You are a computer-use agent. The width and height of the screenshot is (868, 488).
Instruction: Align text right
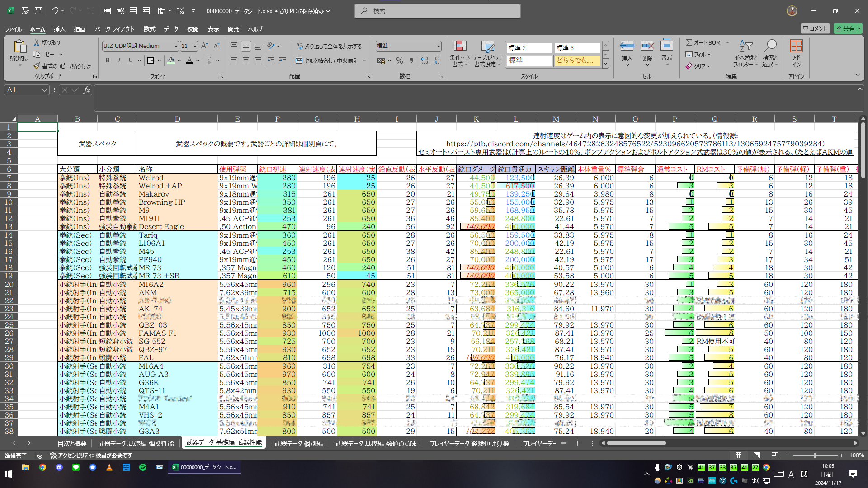[x=258, y=61]
